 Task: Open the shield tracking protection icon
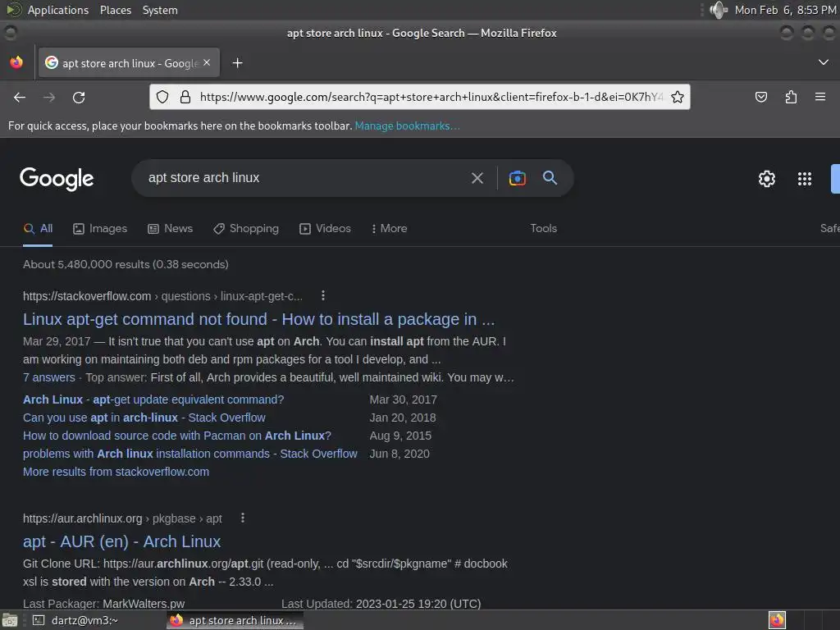[162, 97]
